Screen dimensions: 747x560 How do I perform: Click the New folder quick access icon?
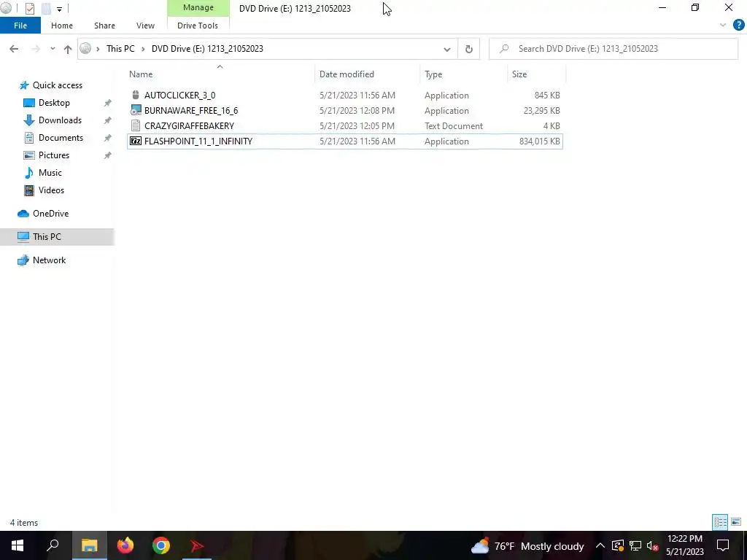click(46, 8)
